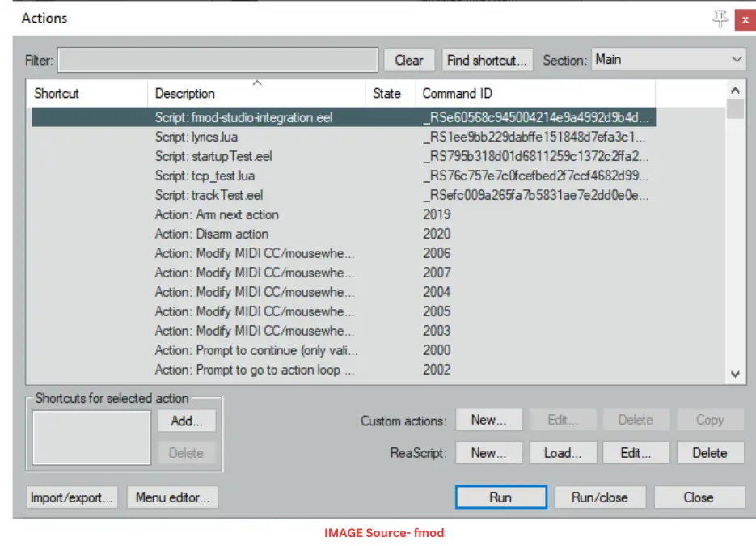Create a new custom action with New
Screen dimensions: 756x546
click(x=488, y=421)
